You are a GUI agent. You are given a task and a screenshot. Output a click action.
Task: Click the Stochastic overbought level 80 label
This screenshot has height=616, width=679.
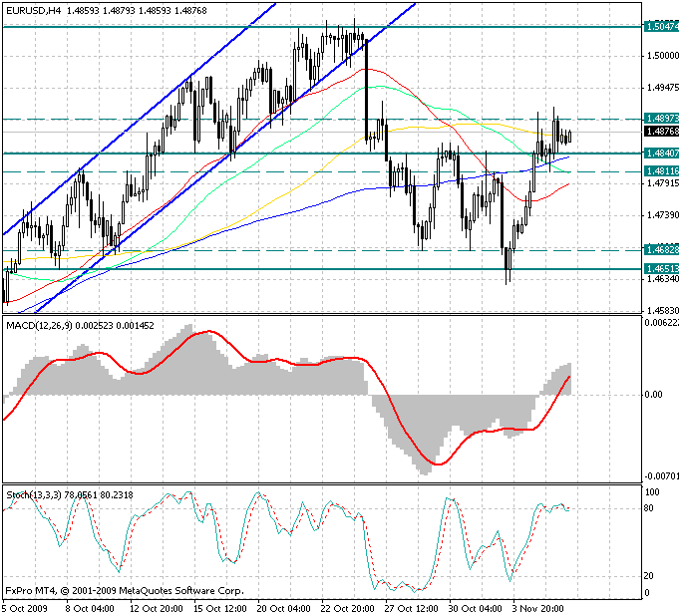(649, 508)
